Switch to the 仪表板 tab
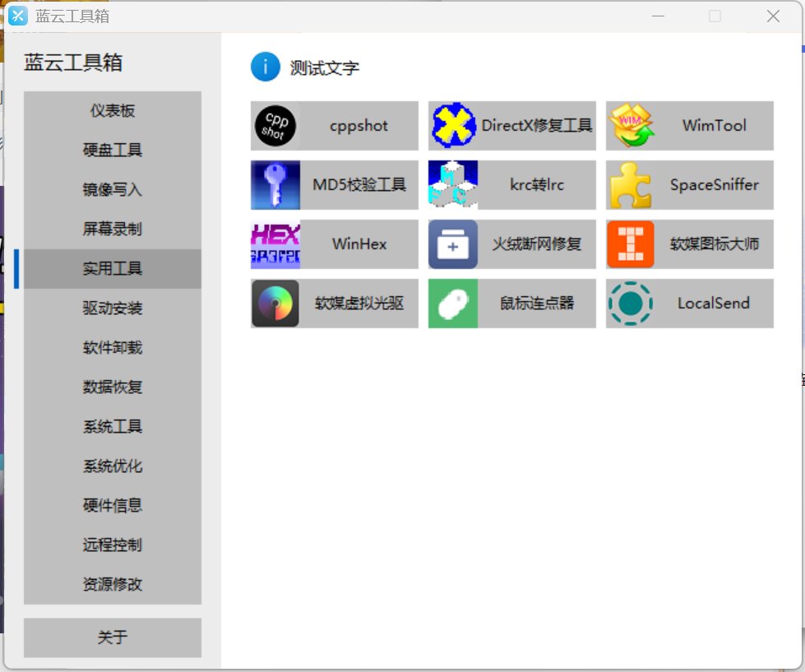This screenshot has width=805, height=672. [113, 111]
